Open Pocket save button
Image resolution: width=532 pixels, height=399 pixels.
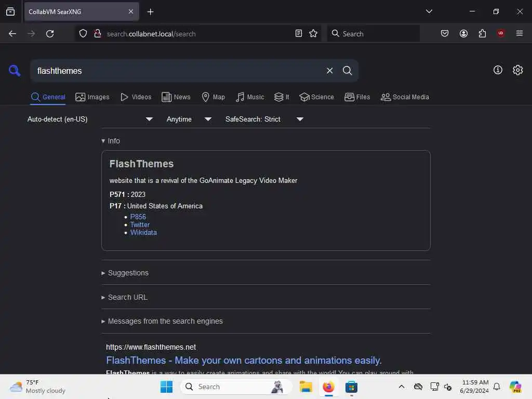445,34
